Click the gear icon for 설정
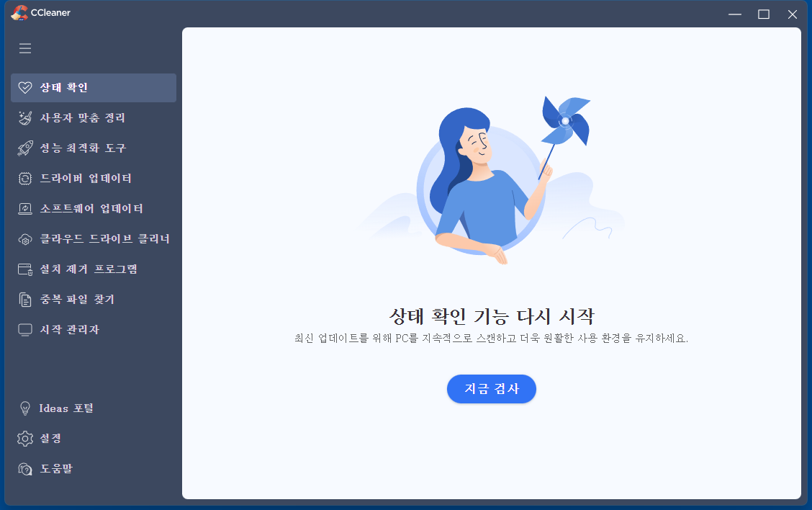The width and height of the screenshot is (812, 510). (x=25, y=439)
